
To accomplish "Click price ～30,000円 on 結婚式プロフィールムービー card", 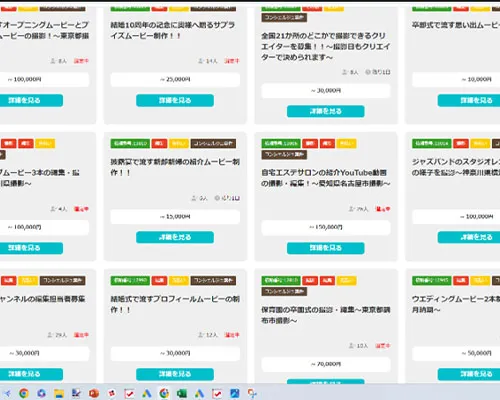I will [175, 353].
